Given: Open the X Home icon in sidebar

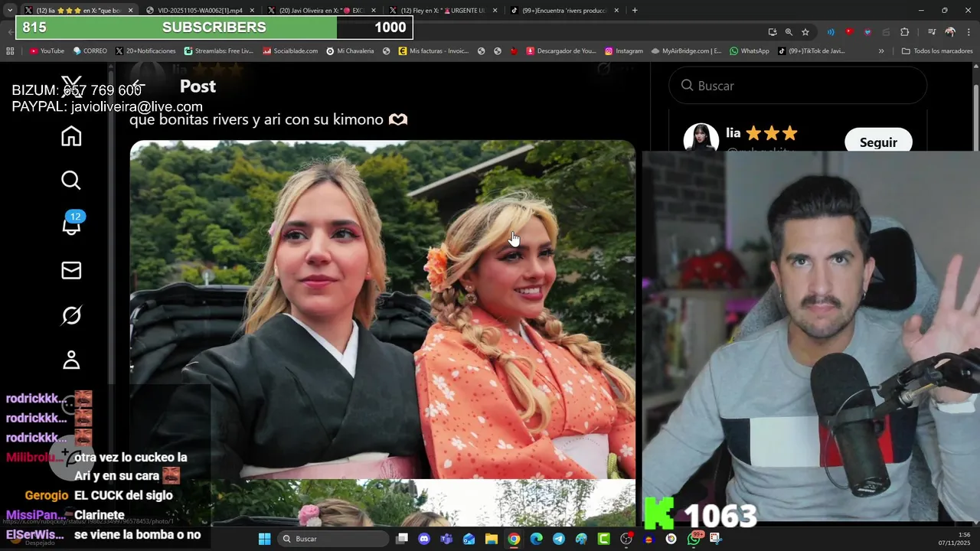Looking at the screenshot, I should [x=71, y=136].
